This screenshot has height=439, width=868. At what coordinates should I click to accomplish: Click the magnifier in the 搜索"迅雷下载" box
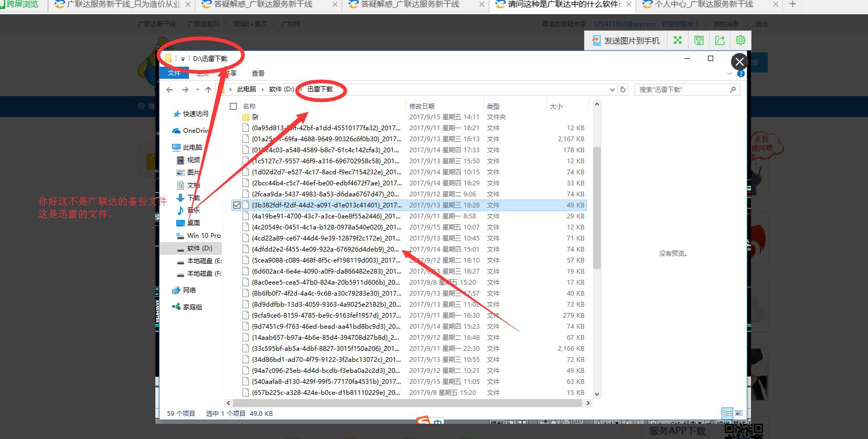coord(733,90)
